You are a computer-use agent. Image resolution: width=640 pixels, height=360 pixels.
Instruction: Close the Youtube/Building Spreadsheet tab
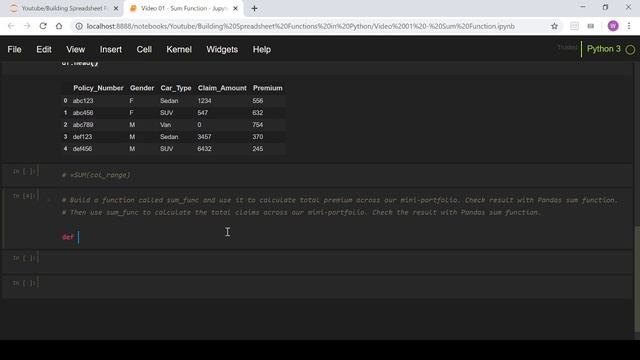(x=116, y=8)
